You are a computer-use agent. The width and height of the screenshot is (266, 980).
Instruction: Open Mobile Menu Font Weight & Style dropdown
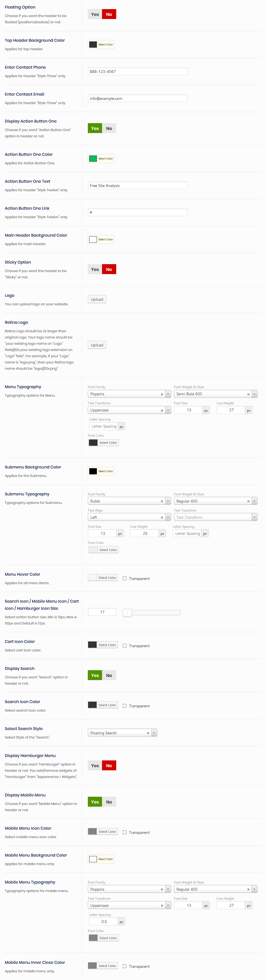[254, 889]
